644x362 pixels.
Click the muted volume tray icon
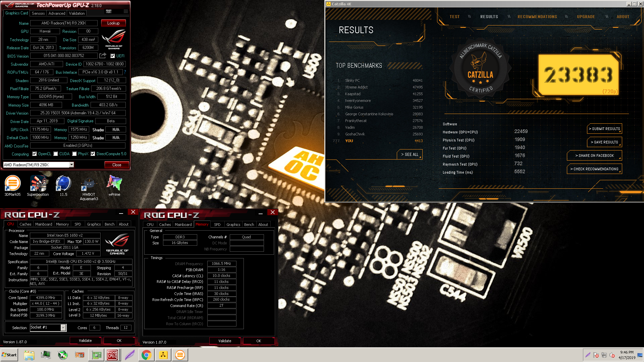click(612, 355)
